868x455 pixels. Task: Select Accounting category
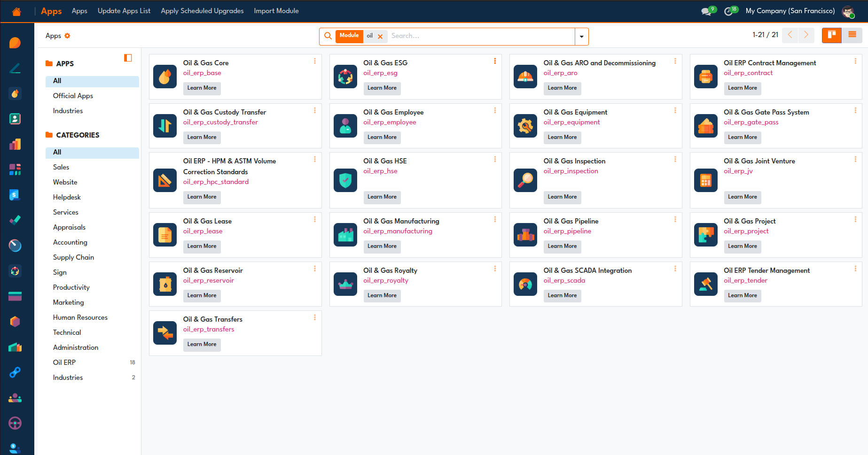(92, 242)
